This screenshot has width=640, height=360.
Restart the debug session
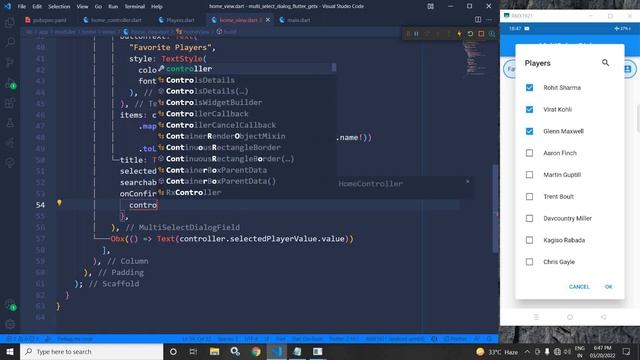tap(470, 34)
